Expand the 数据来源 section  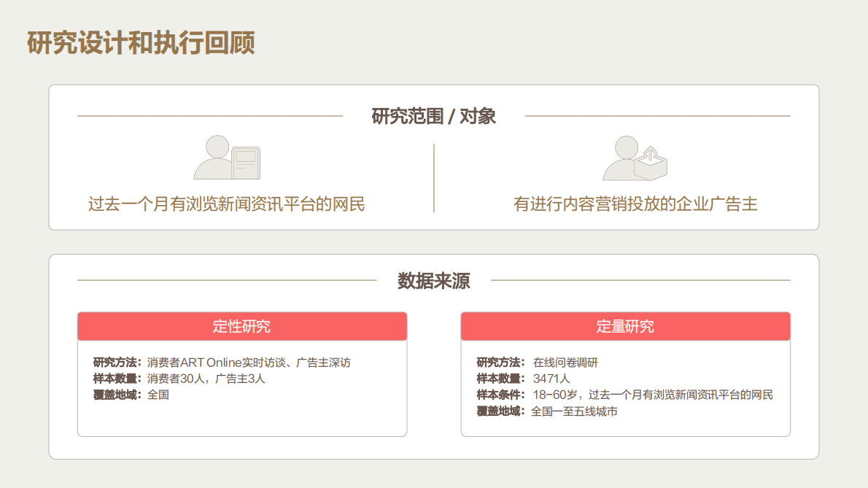coord(433,280)
